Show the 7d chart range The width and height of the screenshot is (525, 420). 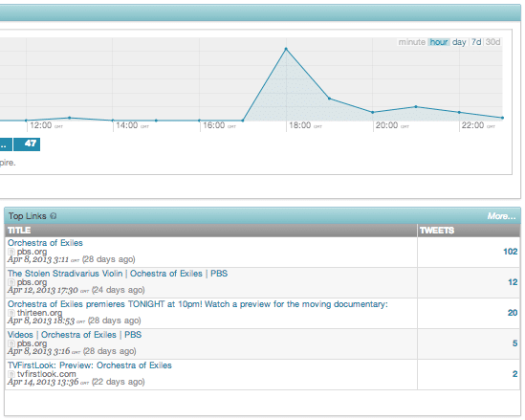click(x=476, y=42)
